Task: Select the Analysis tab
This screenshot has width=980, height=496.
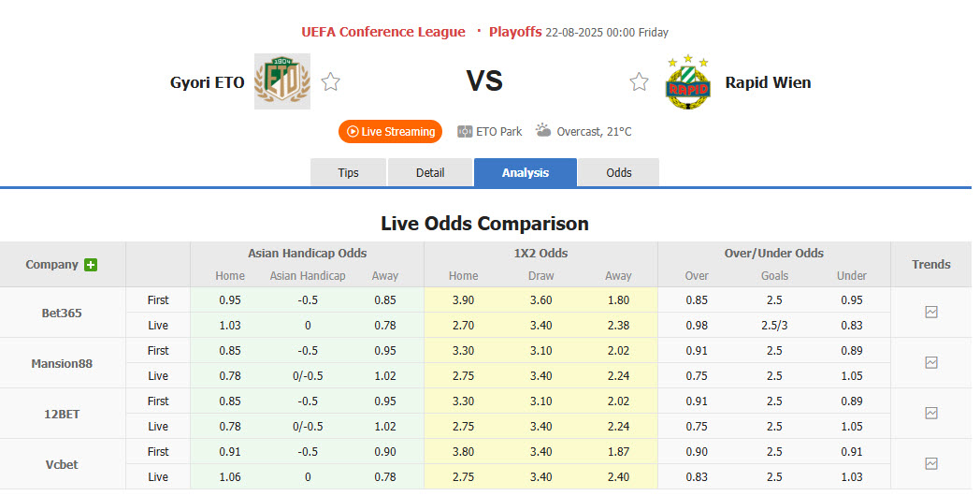Action: (526, 173)
